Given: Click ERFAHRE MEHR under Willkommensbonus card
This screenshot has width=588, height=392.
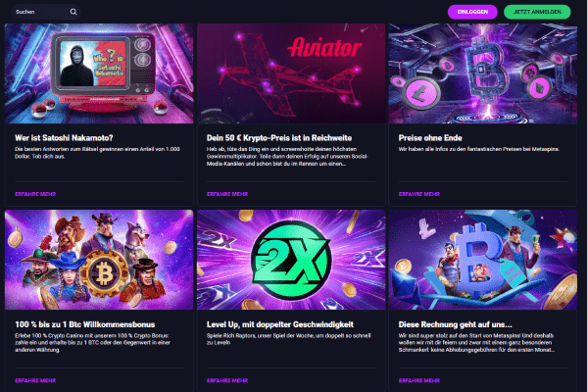Looking at the screenshot, I should point(35,380).
